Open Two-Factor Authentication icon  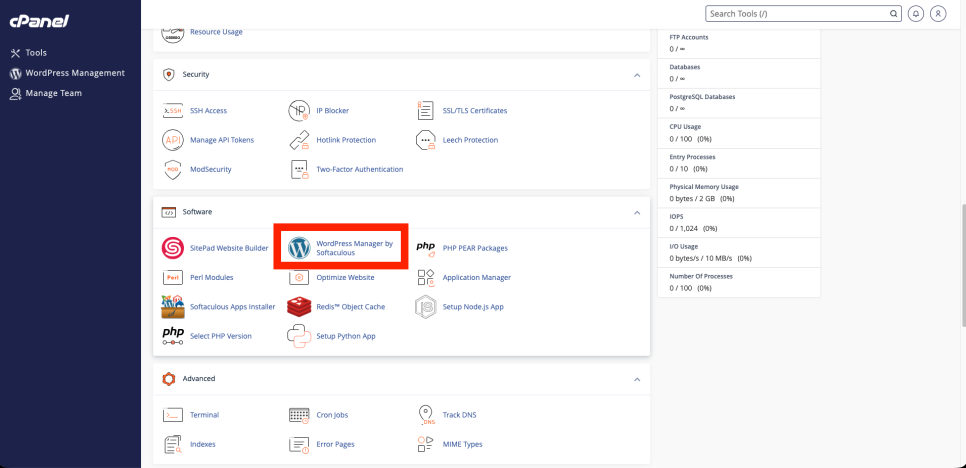coord(299,169)
